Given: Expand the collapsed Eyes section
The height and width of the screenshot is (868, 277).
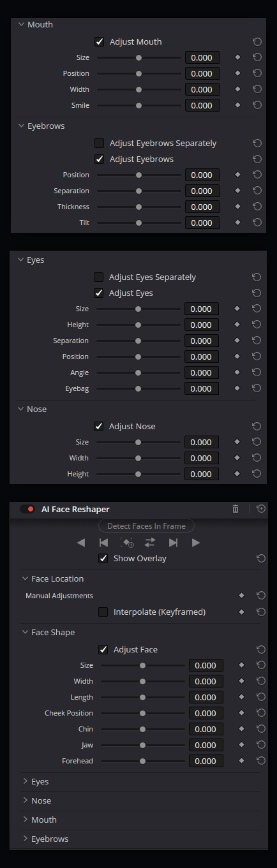Looking at the screenshot, I should coord(26,781).
